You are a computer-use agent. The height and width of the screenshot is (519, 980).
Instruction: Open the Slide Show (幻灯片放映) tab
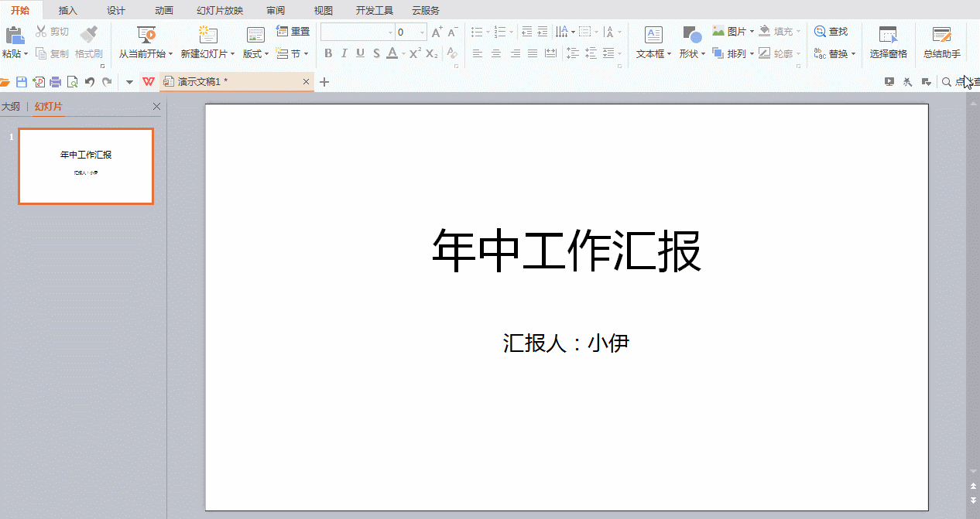click(220, 10)
